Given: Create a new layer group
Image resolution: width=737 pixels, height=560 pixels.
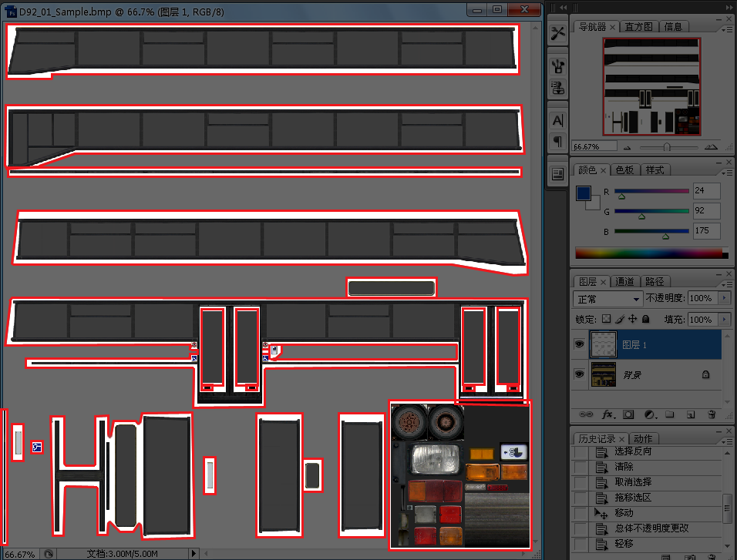Looking at the screenshot, I should click(x=670, y=414).
